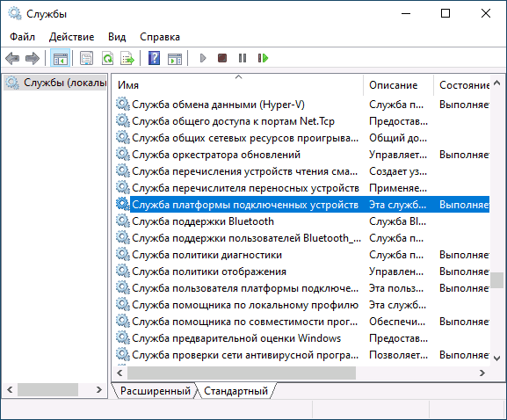Viewport: 507px width, 420px height.
Task: Toggle the console tree pane icon
Action: (x=61, y=59)
